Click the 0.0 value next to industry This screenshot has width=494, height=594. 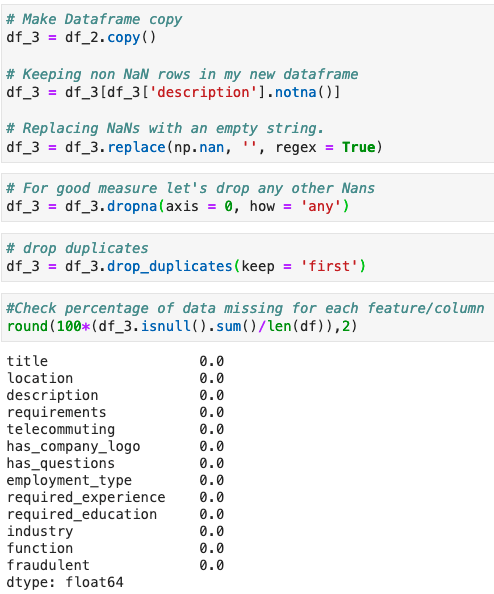point(212,531)
